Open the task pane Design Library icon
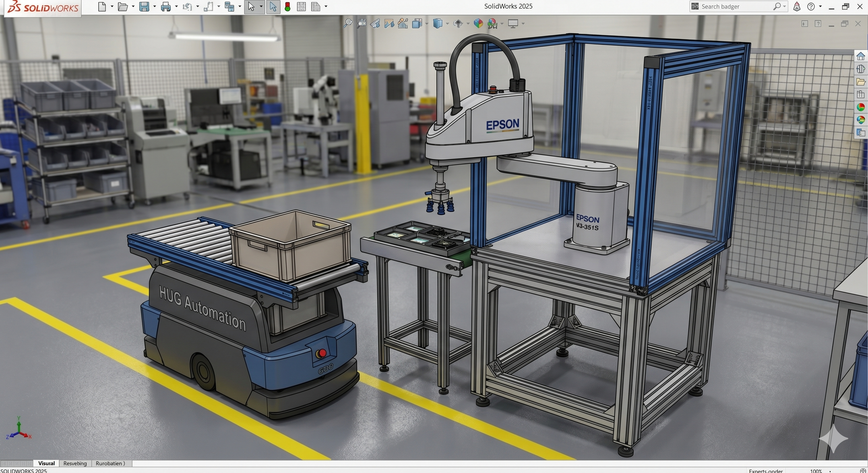Screen dimensions: 868x473 tap(861, 69)
